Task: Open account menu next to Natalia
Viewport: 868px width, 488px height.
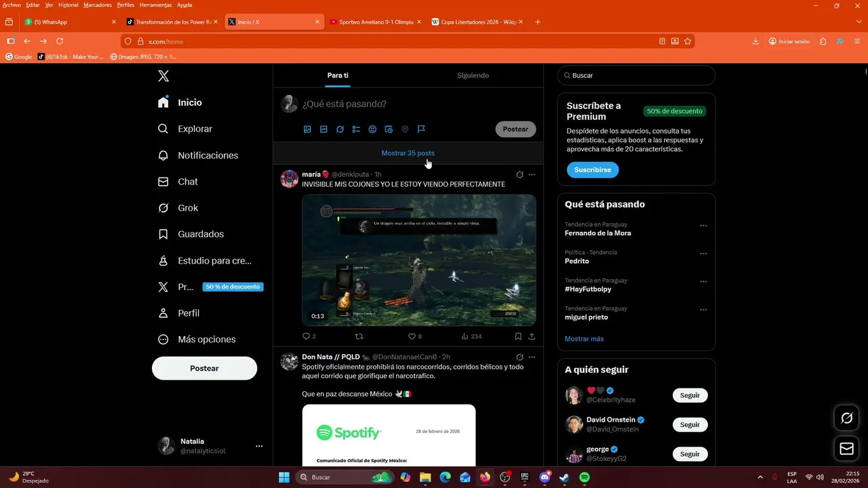Action: tap(259, 446)
